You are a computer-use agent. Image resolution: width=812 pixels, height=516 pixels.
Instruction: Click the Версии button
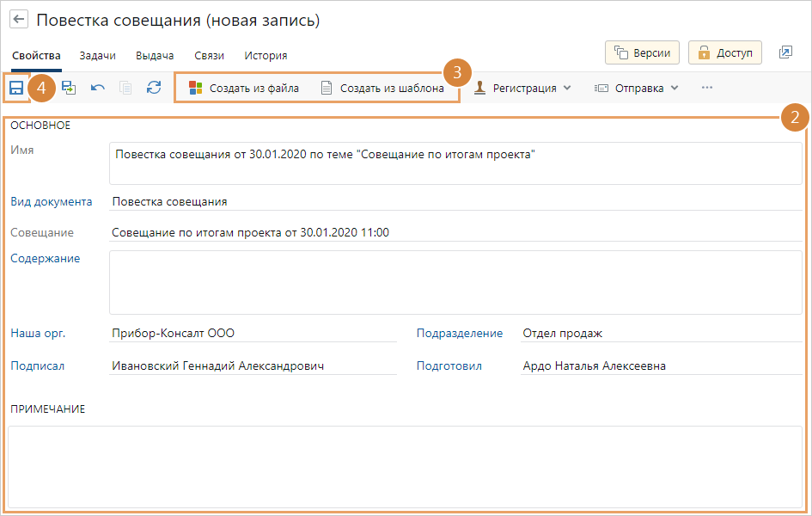point(643,52)
